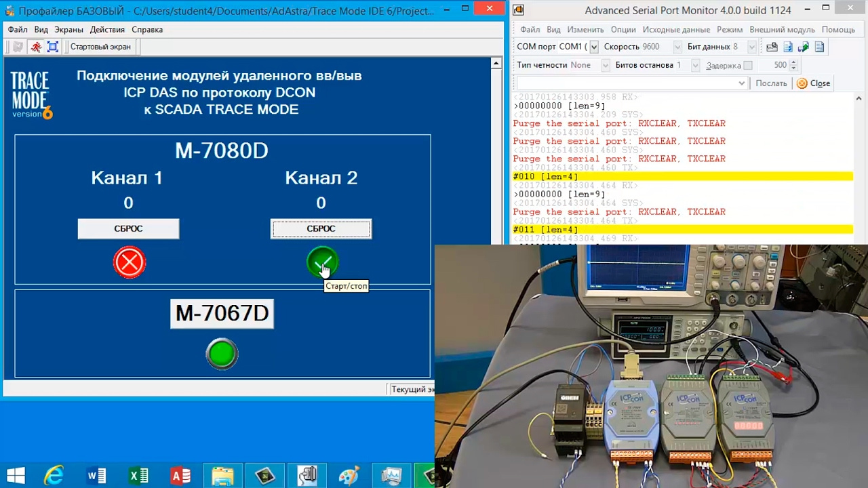Viewport: 868px width, 488px height.
Task: Open the Вид menu in Профайлер window
Action: tap(41, 30)
